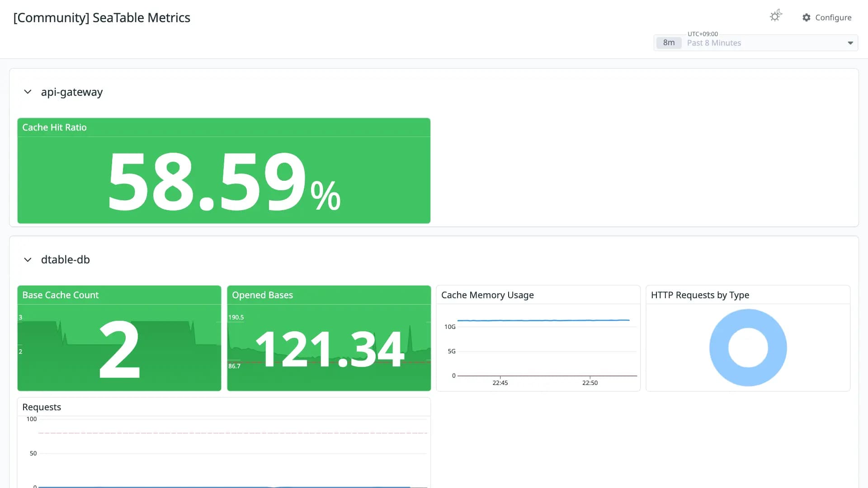The height and width of the screenshot is (488, 868).
Task: Click the HTTP Requests donut chart ring
Action: pyautogui.click(x=719, y=348)
